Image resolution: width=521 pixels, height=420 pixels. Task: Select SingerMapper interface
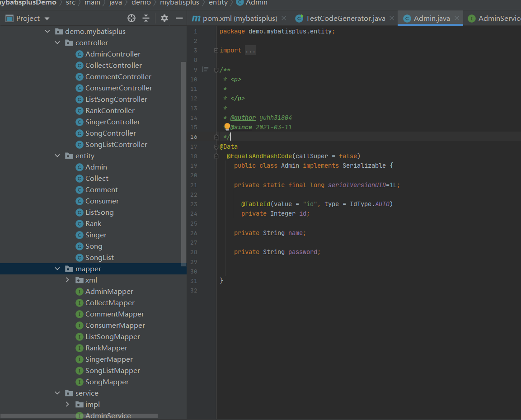tap(109, 359)
